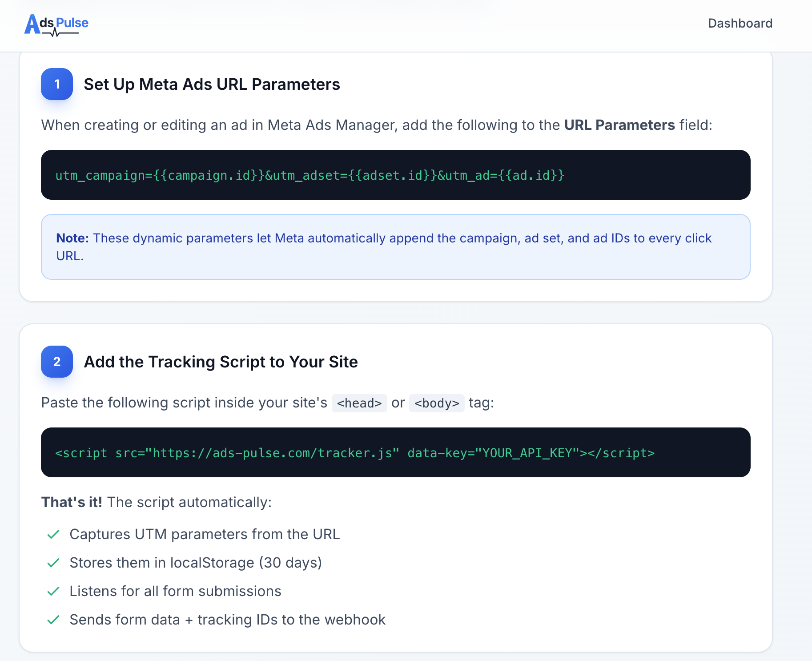Click YOUR_API_KEY inside the script snippet
This screenshot has height=661, width=812.
pos(529,453)
